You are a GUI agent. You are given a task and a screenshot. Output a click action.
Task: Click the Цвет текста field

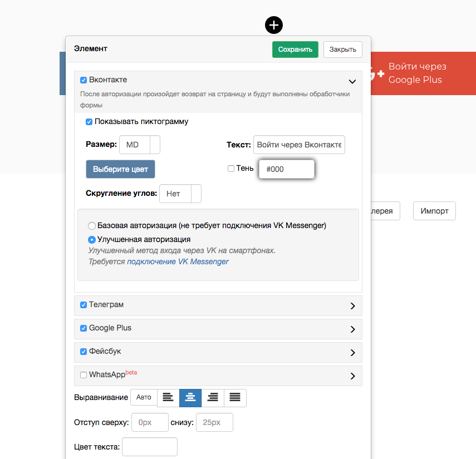coord(150,447)
